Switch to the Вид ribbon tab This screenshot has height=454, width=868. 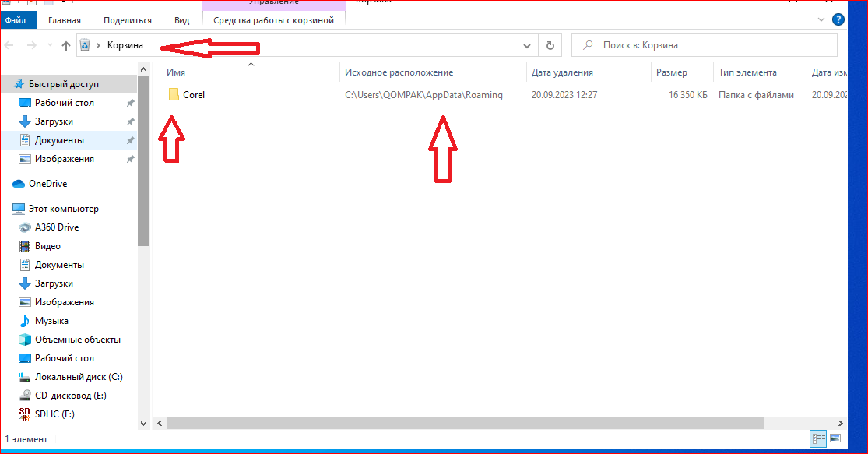point(181,20)
